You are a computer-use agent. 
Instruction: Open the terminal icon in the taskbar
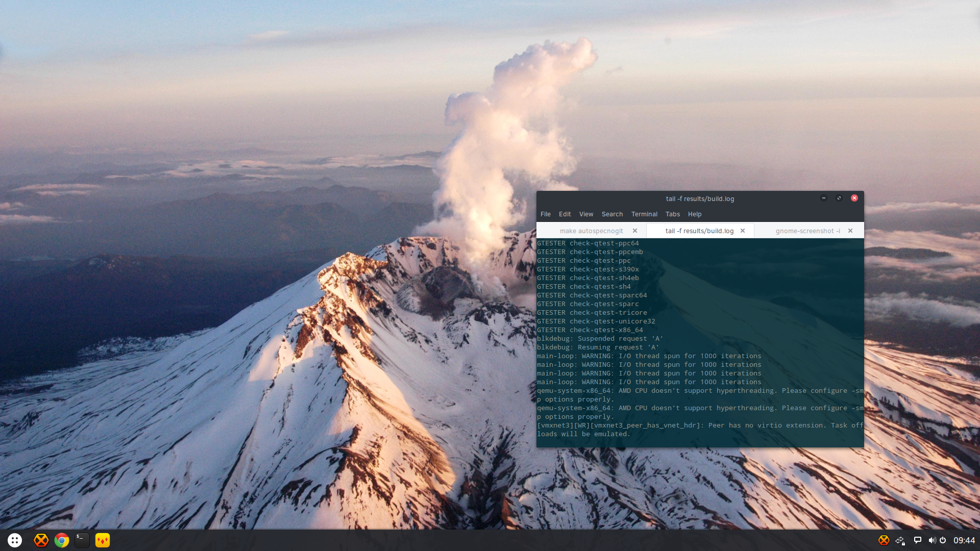click(82, 540)
